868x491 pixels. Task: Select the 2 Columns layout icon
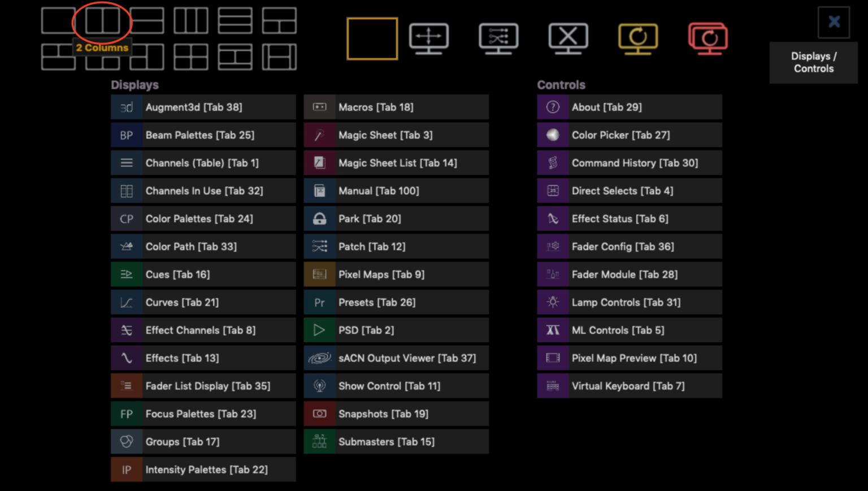pyautogui.click(x=102, y=21)
